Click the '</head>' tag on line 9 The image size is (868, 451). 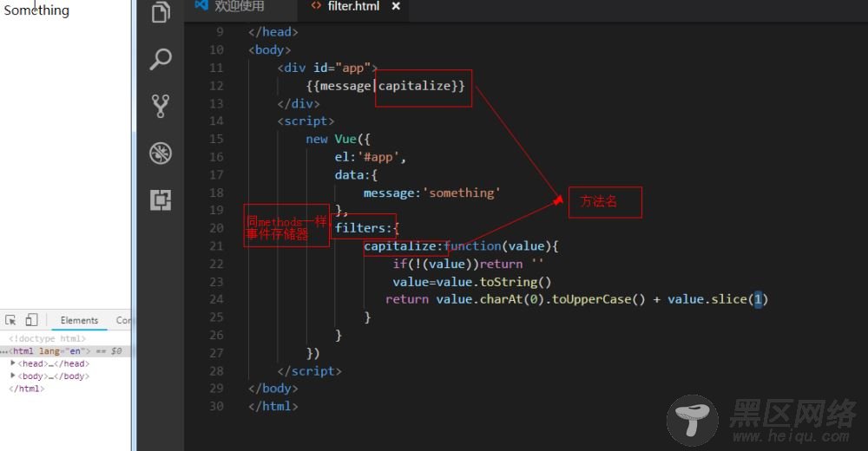[273, 32]
